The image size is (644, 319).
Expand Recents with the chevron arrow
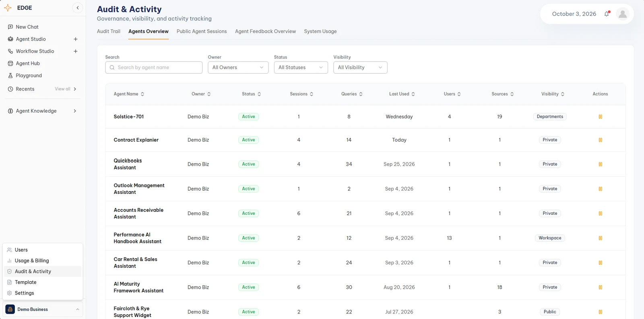click(x=75, y=89)
